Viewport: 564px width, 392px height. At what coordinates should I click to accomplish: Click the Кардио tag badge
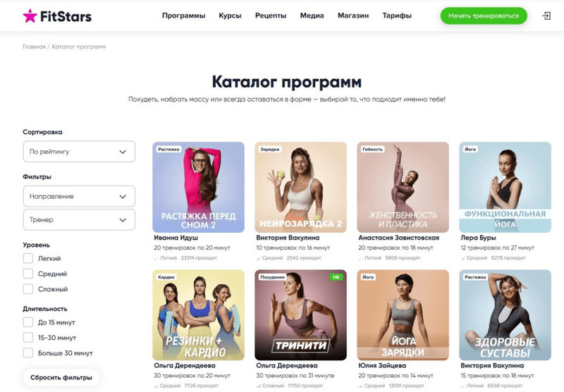(x=166, y=277)
